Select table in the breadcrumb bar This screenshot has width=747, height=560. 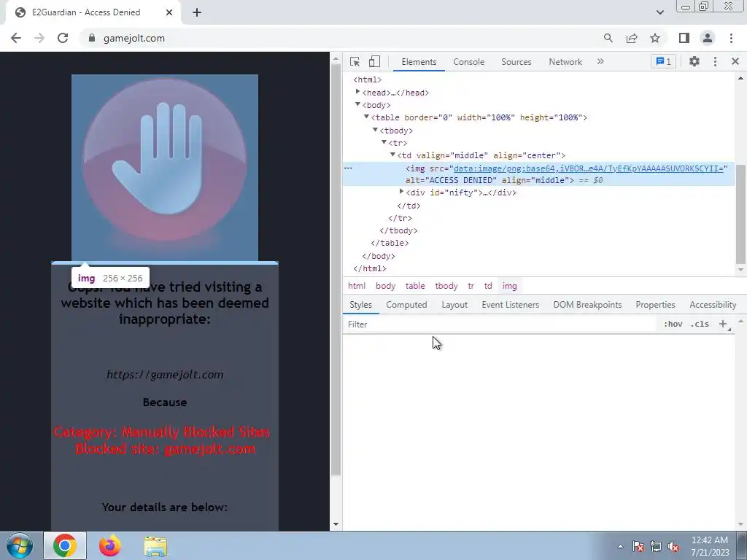click(x=415, y=286)
